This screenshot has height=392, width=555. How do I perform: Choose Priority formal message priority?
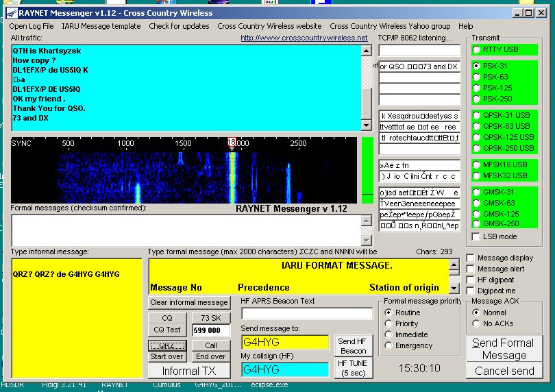(x=388, y=323)
